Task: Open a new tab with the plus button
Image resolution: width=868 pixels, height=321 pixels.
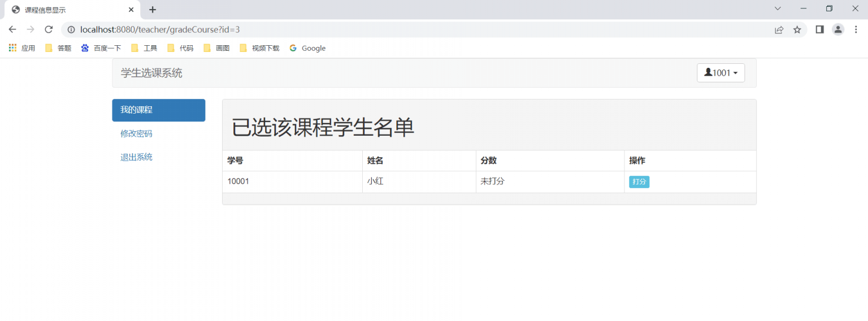Action: tap(153, 10)
